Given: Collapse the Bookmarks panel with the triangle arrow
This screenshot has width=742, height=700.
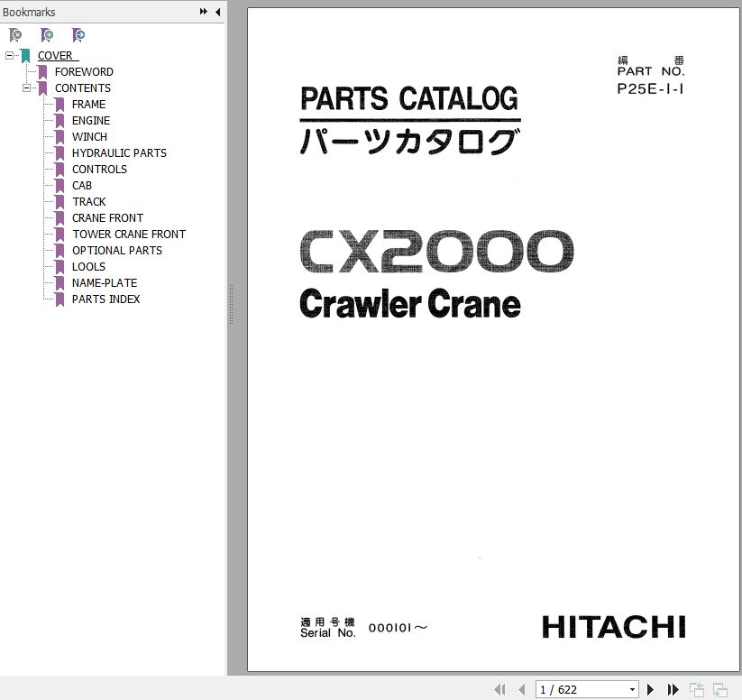Looking at the screenshot, I should pos(217,12).
